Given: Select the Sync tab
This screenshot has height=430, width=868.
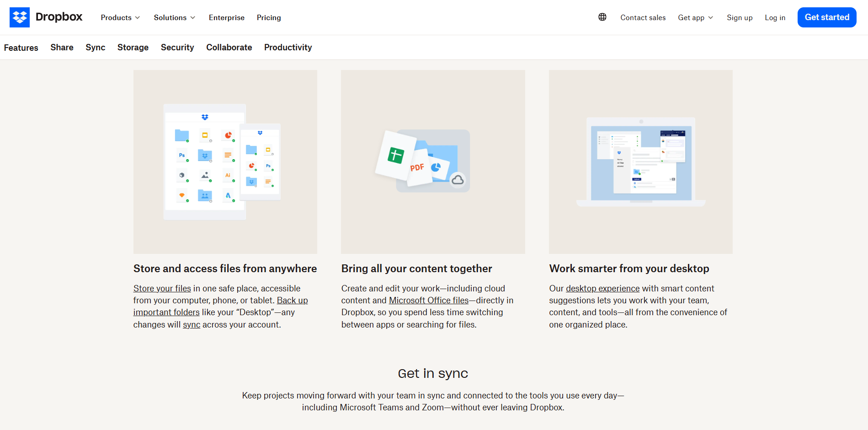Looking at the screenshot, I should [96, 48].
